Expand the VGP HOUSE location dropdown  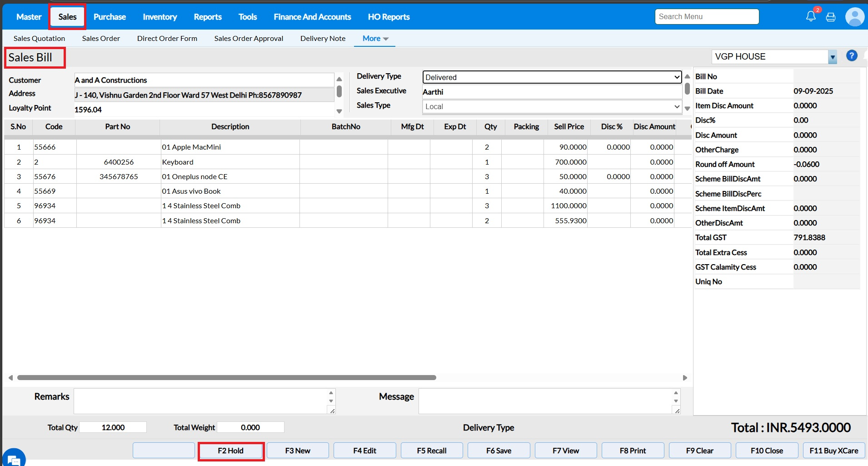point(832,57)
